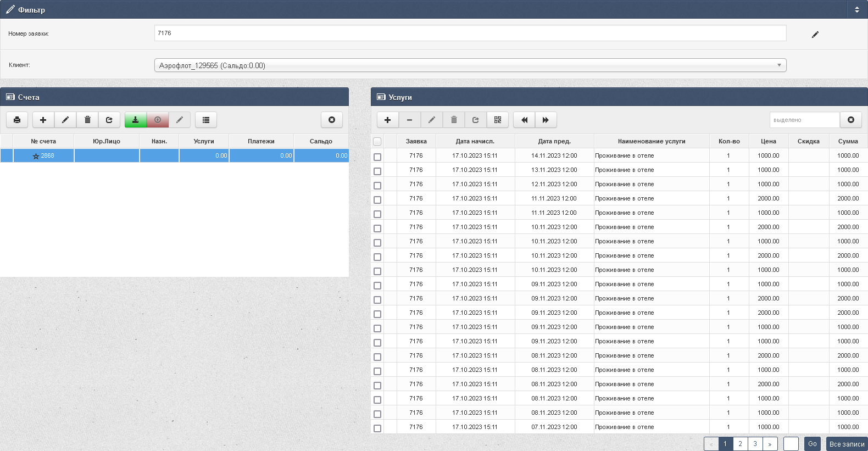Check the 11.11.2023 row priced 2000.00
The image size is (868, 451).
377,199
